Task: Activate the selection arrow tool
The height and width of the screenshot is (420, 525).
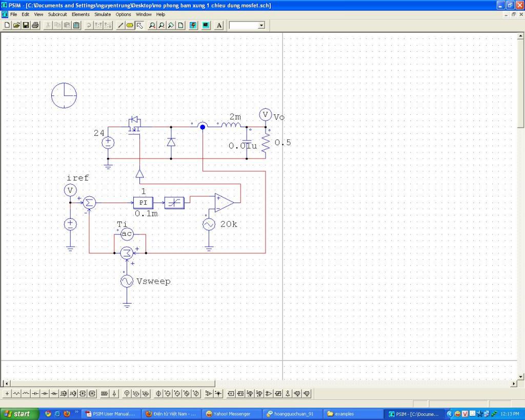Action: pos(139,25)
